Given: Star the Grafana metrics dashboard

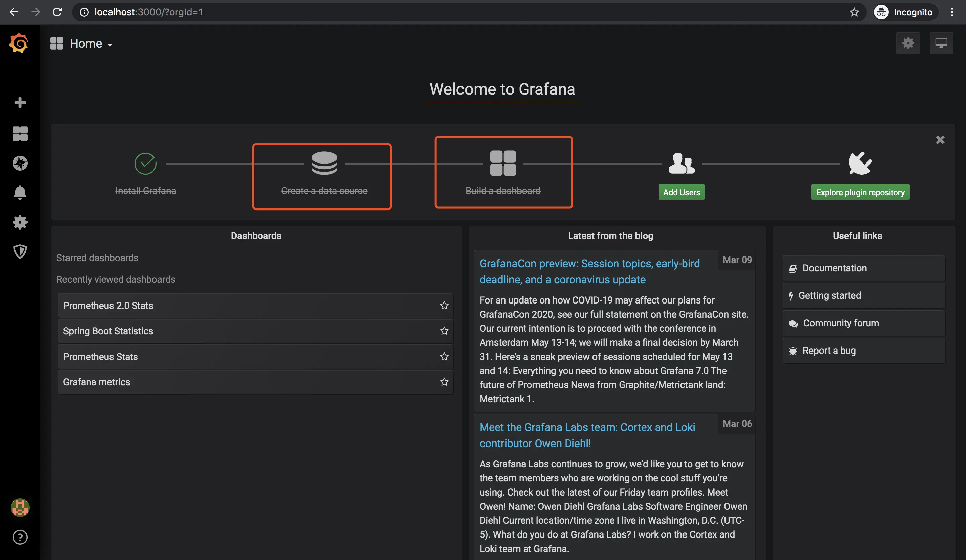Looking at the screenshot, I should coord(444,382).
